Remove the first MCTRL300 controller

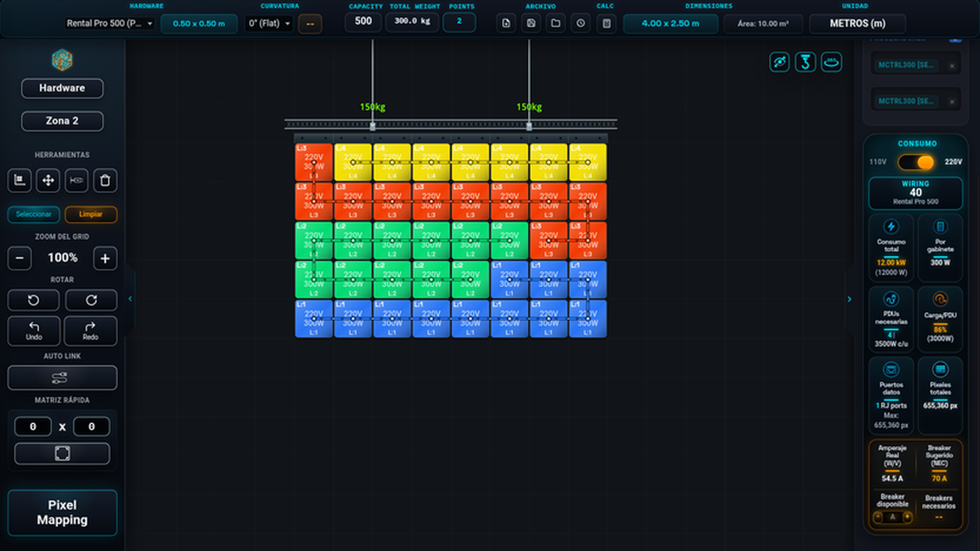pos(952,66)
